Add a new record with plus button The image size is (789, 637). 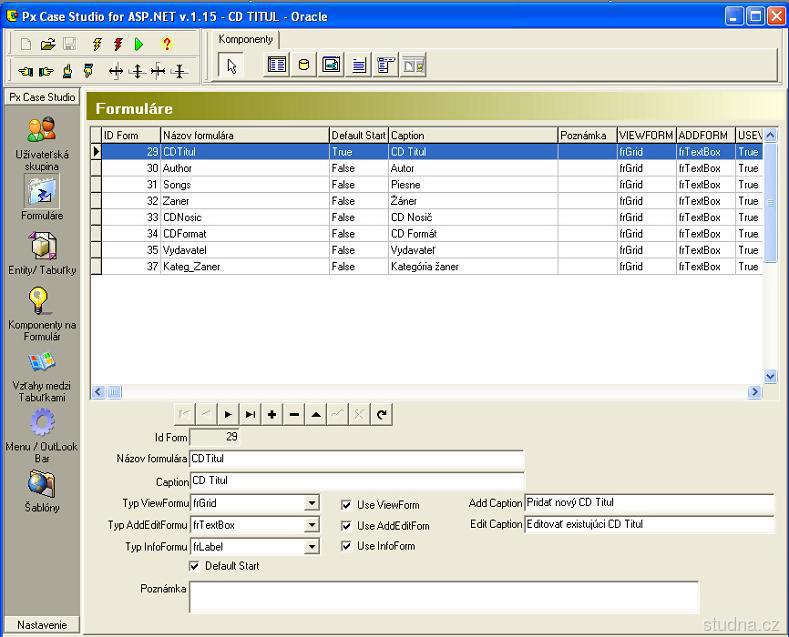[272, 415]
